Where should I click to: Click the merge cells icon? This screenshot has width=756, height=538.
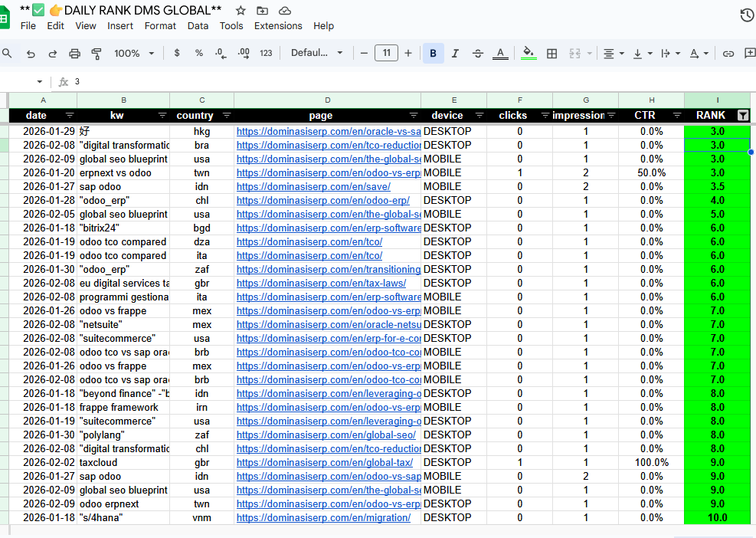click(x=574, y=54)
